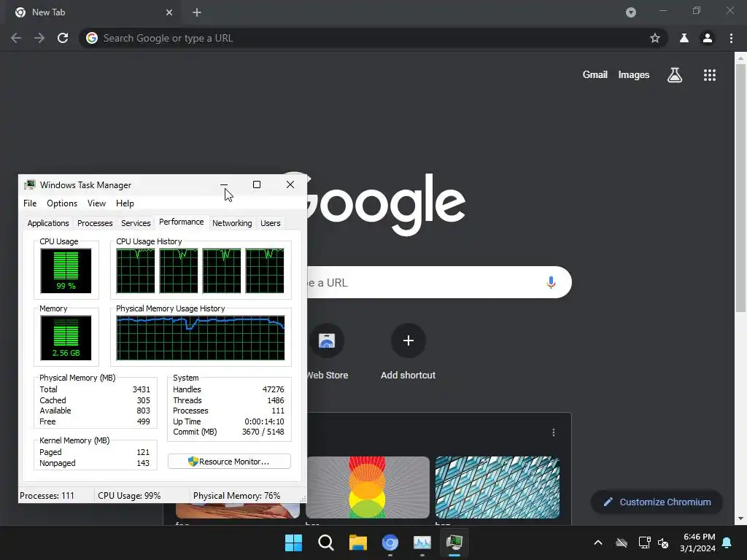This screenshot has height=560, width=747.
Task: Add shortcut using the plus tile
Action: click(x=408, y=352)
